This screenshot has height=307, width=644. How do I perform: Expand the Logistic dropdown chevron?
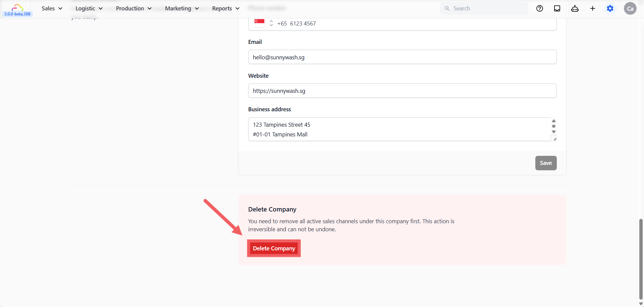(101, 8)
